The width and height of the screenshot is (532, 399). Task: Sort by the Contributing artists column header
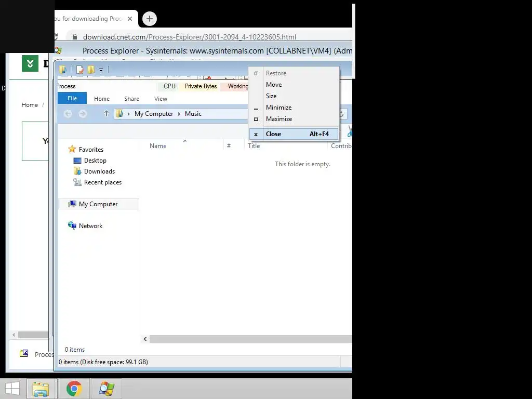click(x=341, y=146)
